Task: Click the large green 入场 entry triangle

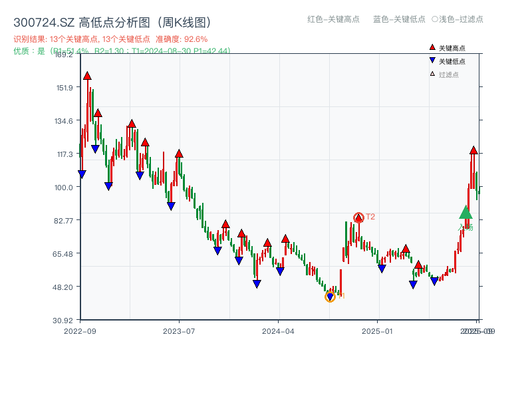Action: [466, 212]
